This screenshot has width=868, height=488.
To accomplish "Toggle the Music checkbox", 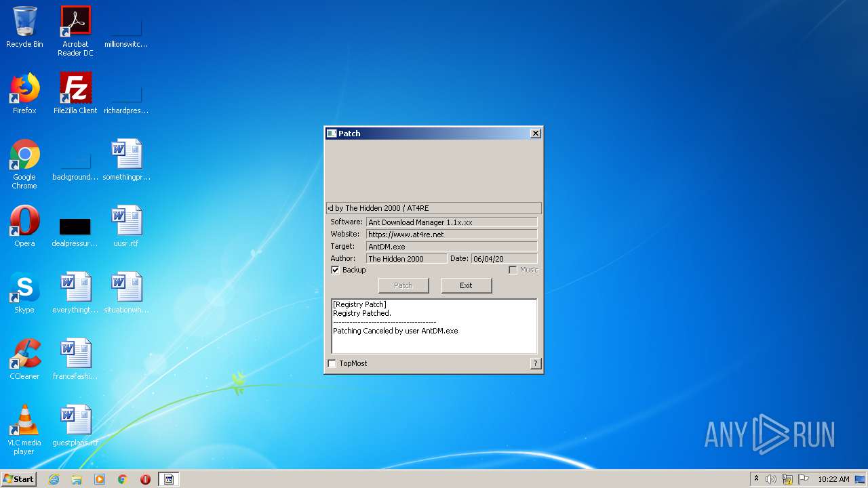I will pyautogui.click(x=513, y=270).
